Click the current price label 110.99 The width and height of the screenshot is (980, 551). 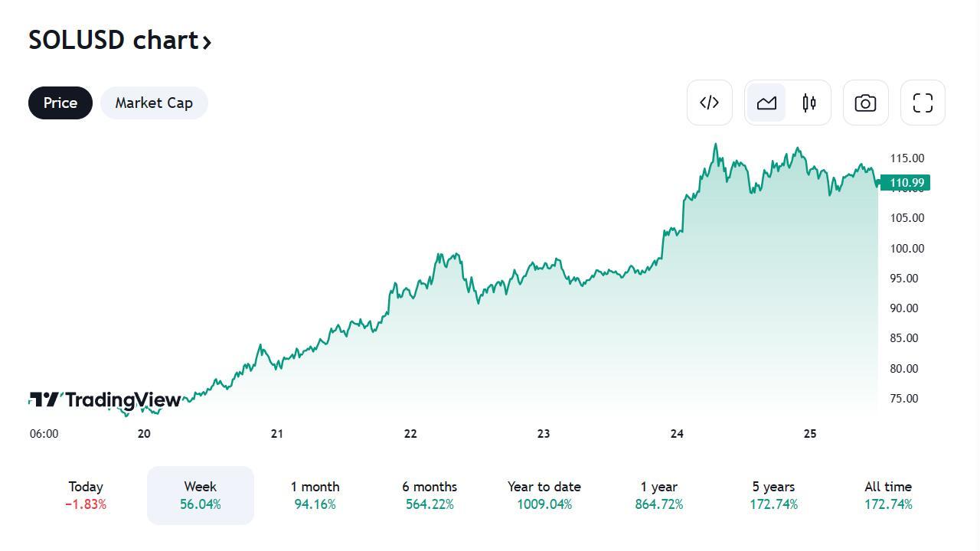point(906,183)
